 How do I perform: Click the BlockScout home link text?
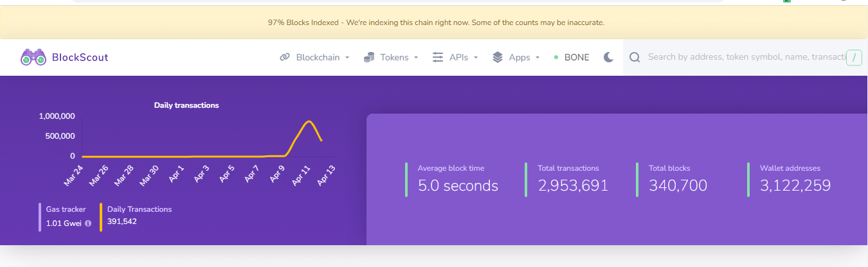point(80,57)
